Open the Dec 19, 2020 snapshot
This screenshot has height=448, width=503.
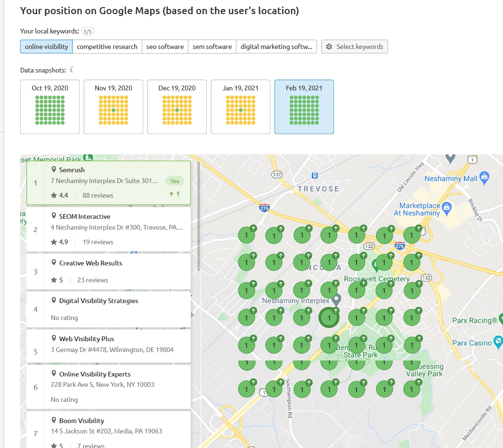tap(177, 107)
